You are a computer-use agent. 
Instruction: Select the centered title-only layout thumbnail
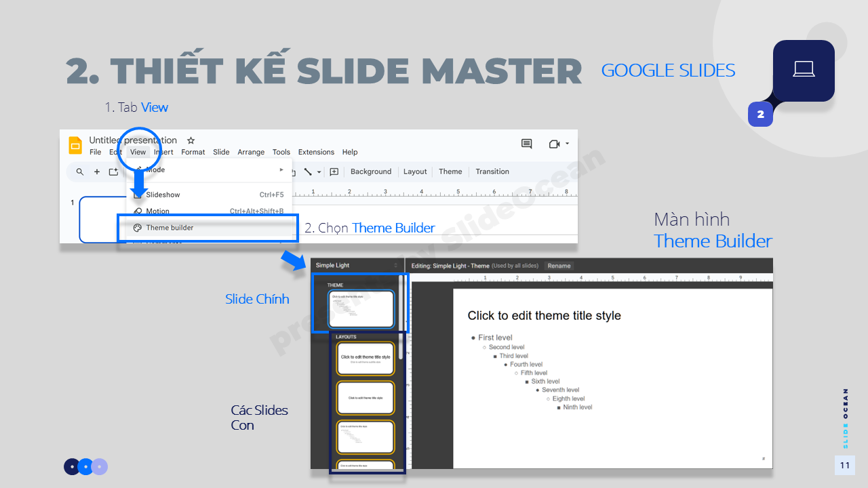(366, 398)
